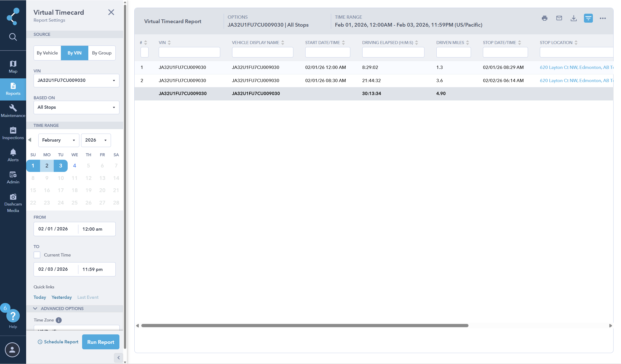The width and height of the screenshot is (621, 364).
Task: Click the Today quick link
Action: click(x=40, y=297)
